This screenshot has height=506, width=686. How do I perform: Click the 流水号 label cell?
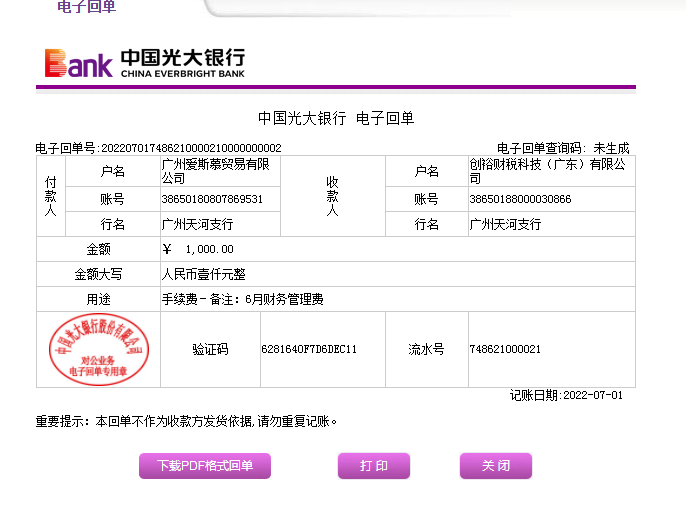(x=427, y=349)
